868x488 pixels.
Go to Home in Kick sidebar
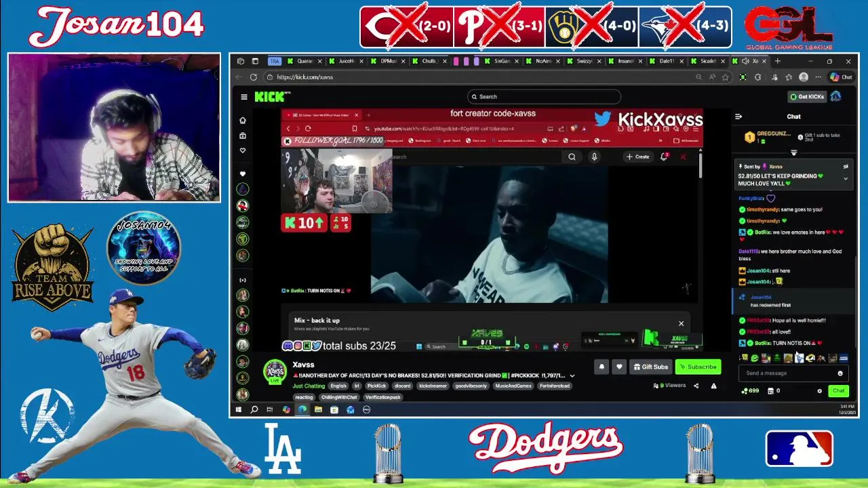pyautogui.click(x=242, y=121)
